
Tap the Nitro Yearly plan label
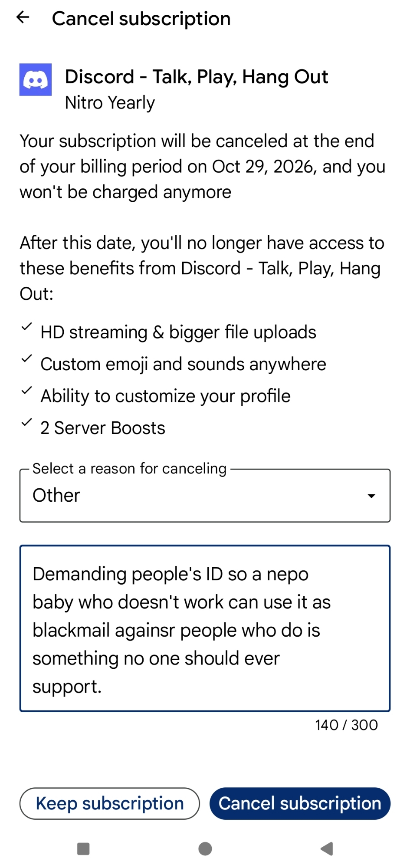pos(110,103)
